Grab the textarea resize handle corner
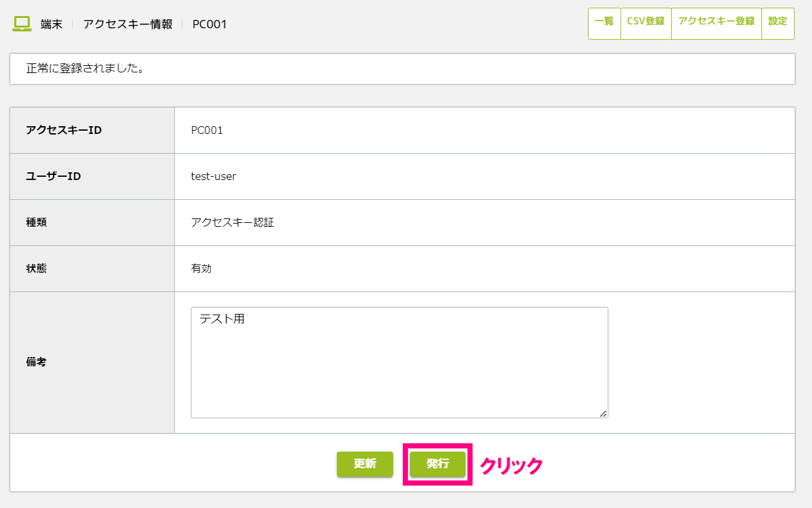The width and height of the screenshot is (812, 508). pyautogui.click(x=603, y=414)
